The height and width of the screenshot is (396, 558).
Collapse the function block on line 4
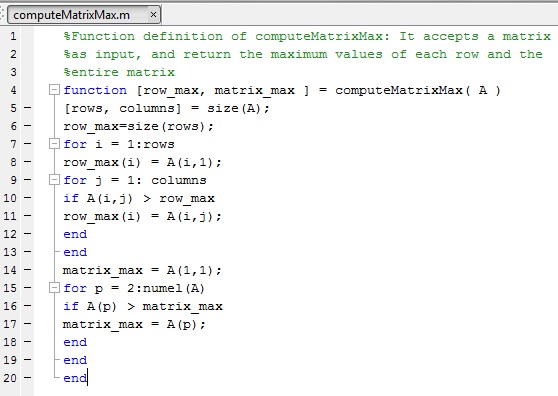54,90
